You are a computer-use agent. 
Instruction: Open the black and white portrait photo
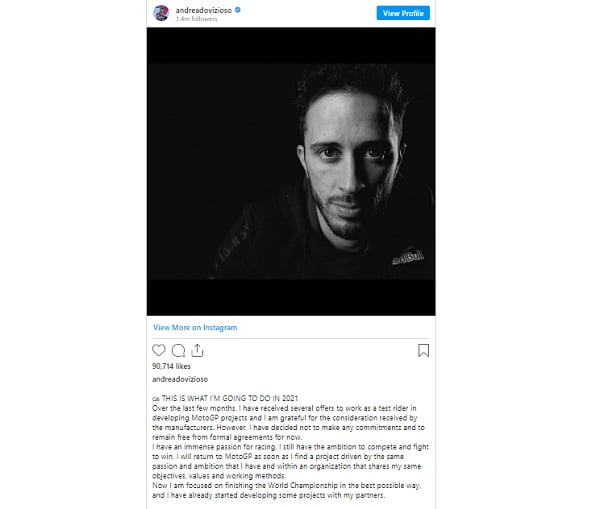tap(291, 171)
